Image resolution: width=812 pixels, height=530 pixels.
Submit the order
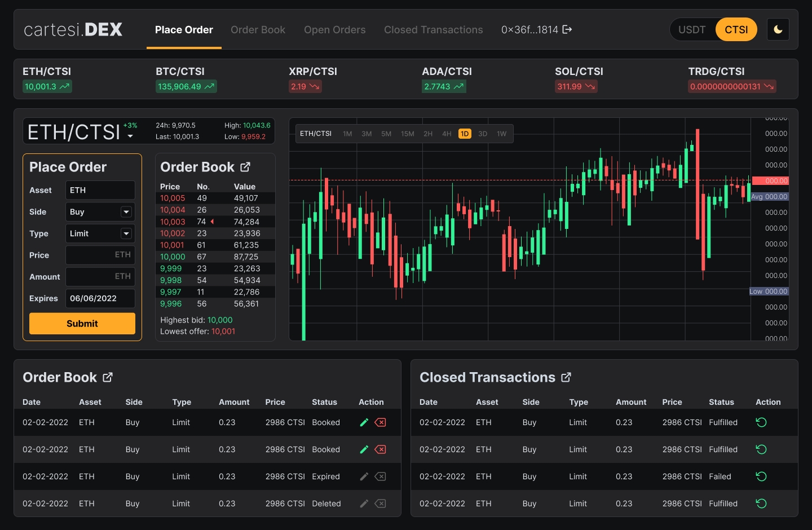82,324
